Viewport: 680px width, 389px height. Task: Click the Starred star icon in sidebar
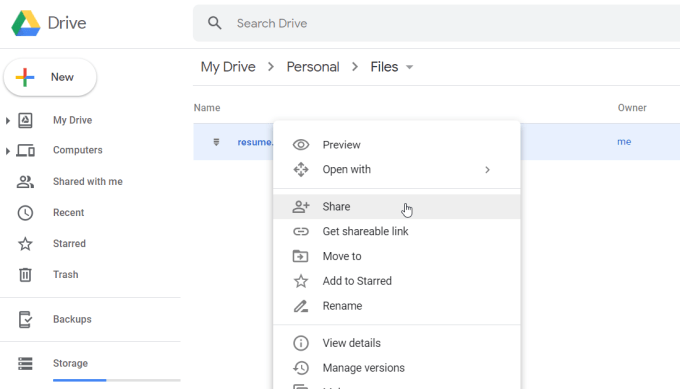tap(25, 244)
